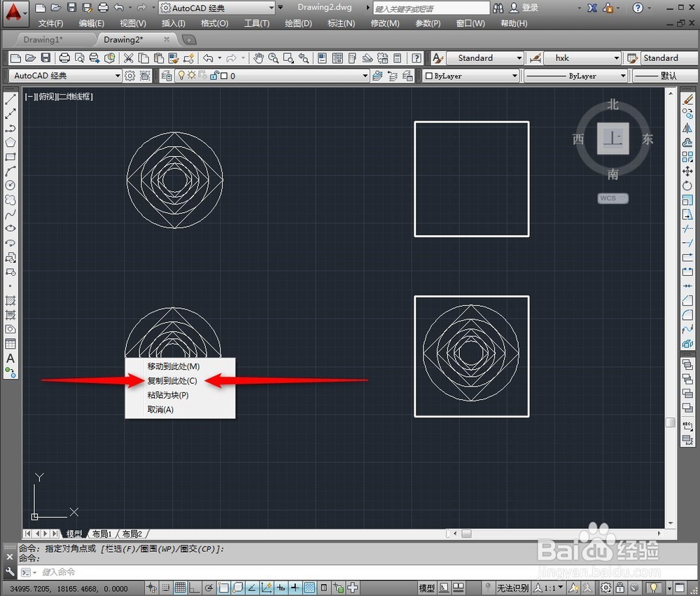Click the 键入命令 command line input
Image resolution: width=700 pixels, height=596 pixels.
pyautogui.click(x=357, y=572)
